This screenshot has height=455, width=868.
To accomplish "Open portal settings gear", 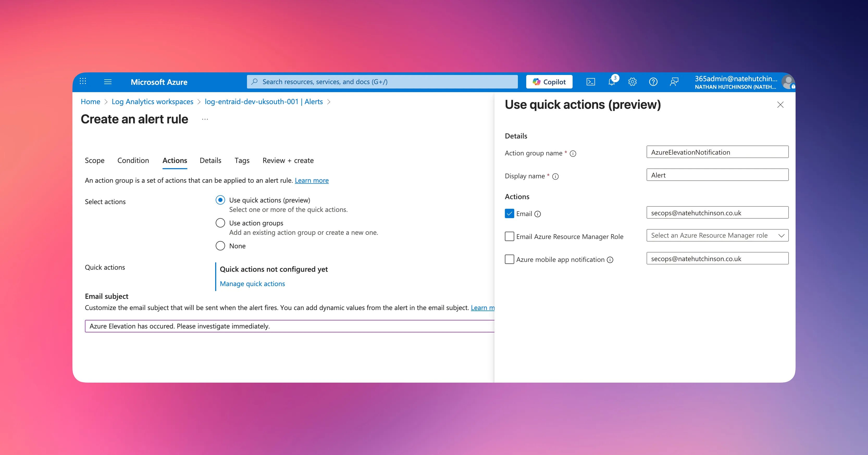I will click(633, 82).
